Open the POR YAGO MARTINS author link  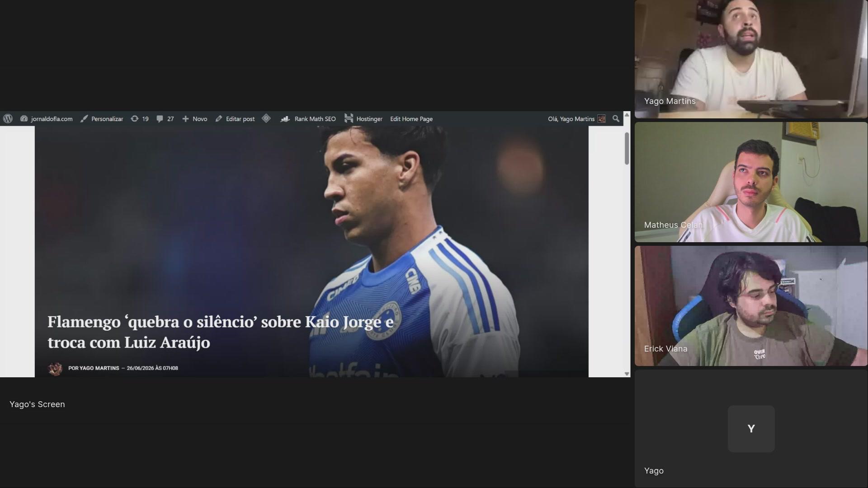tap(94, 368)
